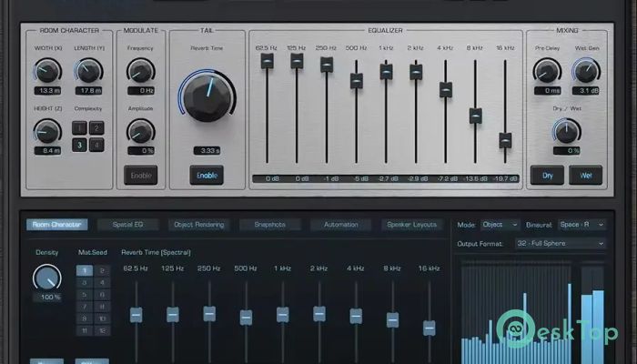The image size is (637, 364).
Task: Click the Wet Gain knob
Action: 585,71
